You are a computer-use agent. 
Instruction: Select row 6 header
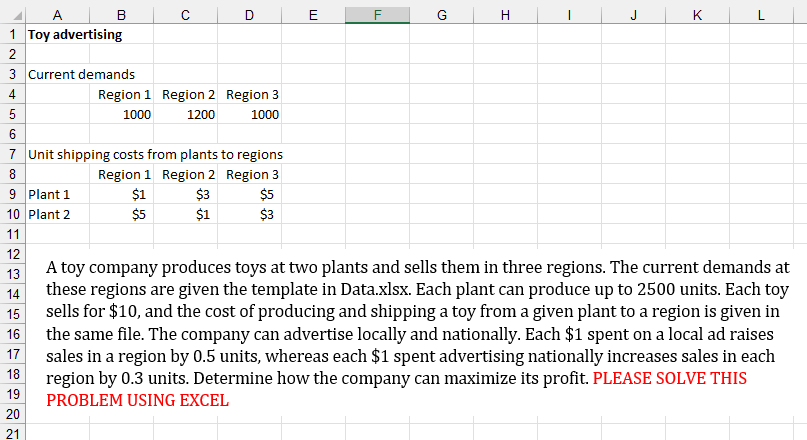12,134
